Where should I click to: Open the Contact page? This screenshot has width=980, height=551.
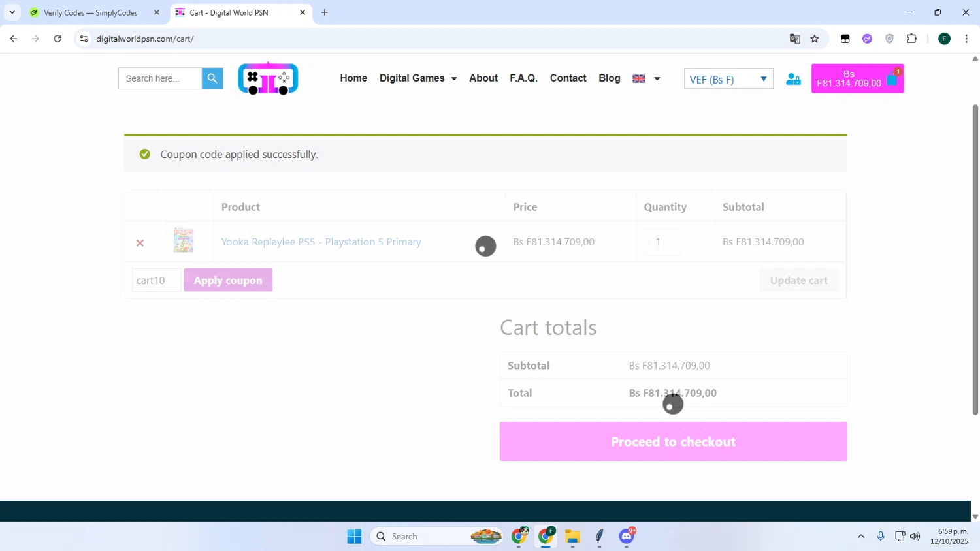568,78
